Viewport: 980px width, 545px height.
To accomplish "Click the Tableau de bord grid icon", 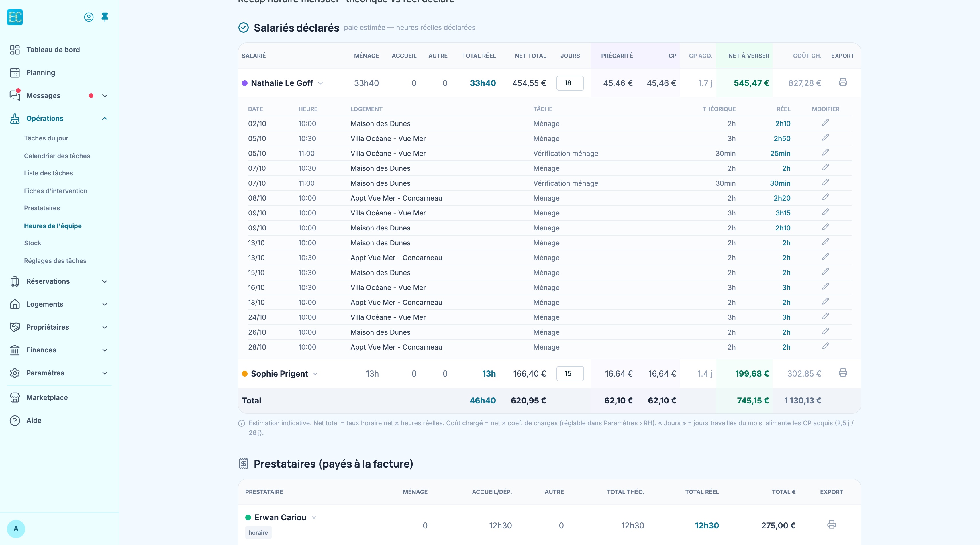I will pyautogui.click(x=15, y=50).
